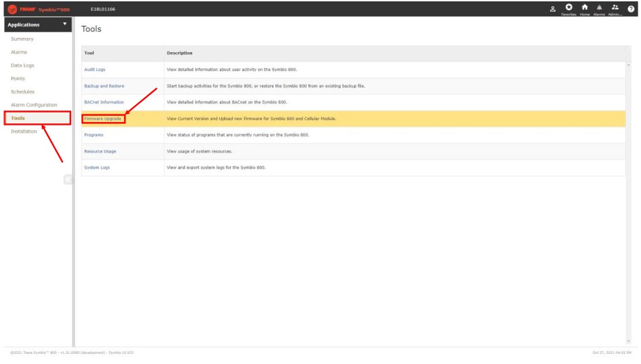641x364 pixels.
Task: Open Data Logs in the sidebar
Action: tap(22, 65)
